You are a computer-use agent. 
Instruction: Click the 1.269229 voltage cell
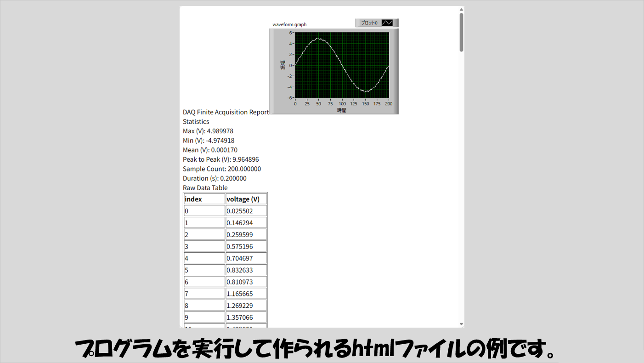[x=246, y=306]
